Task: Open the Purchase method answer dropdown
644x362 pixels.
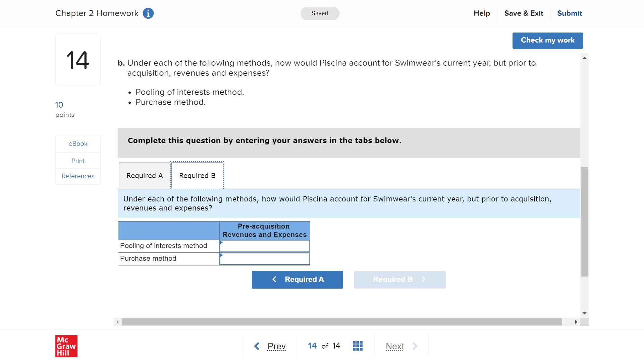Action: pos(265,259)
